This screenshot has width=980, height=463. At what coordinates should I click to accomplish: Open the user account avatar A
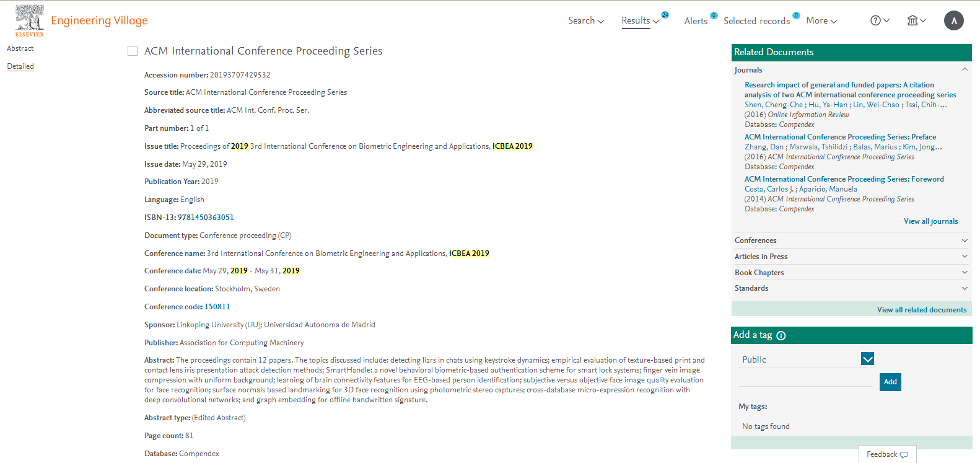(954, 20)
